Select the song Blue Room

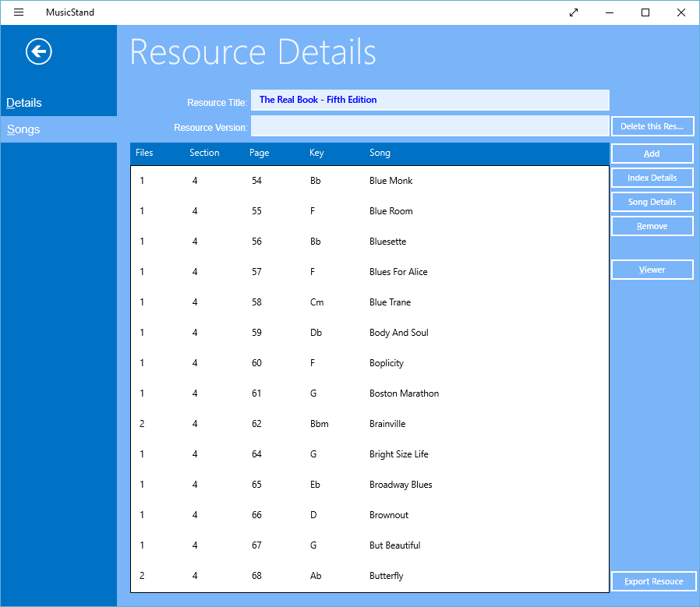click(369, 211)
